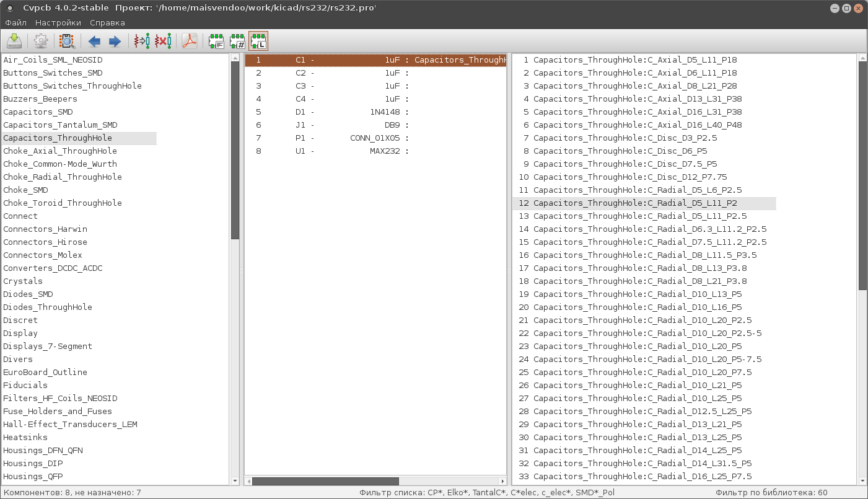Select the Connectors_Molex library
Image resolution: width=868 pixels, height=499 pixels.
[43, 255]
